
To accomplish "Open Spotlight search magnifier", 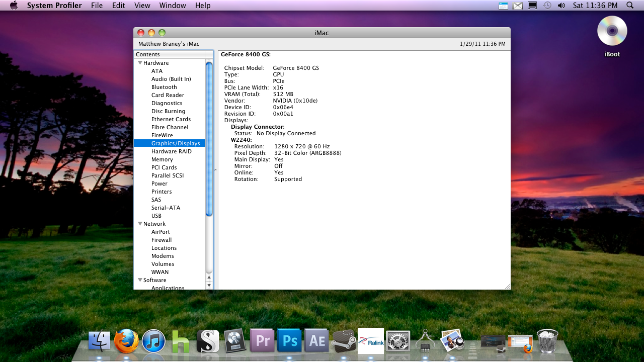I will pyautogui.click(x=630, y=5).
